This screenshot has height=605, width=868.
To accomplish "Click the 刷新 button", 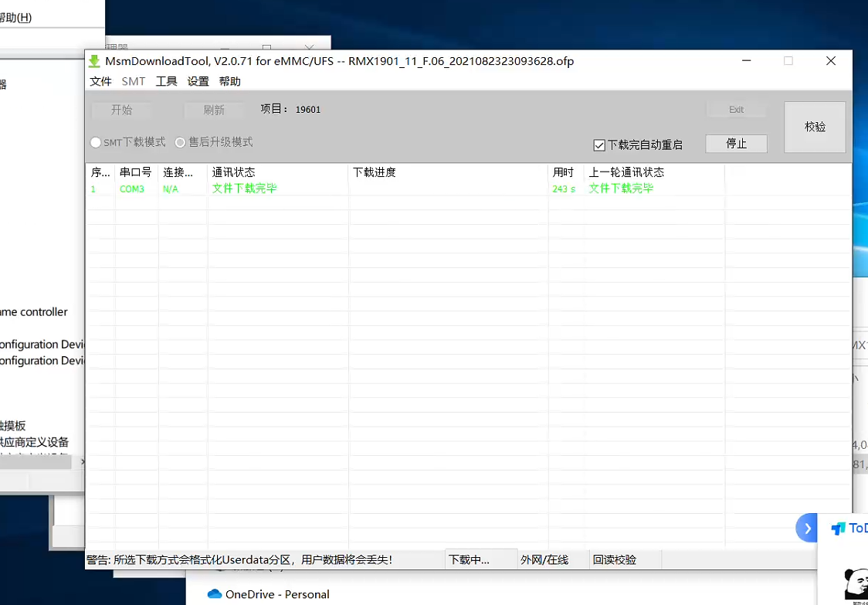I will click(x=214, y=110).
